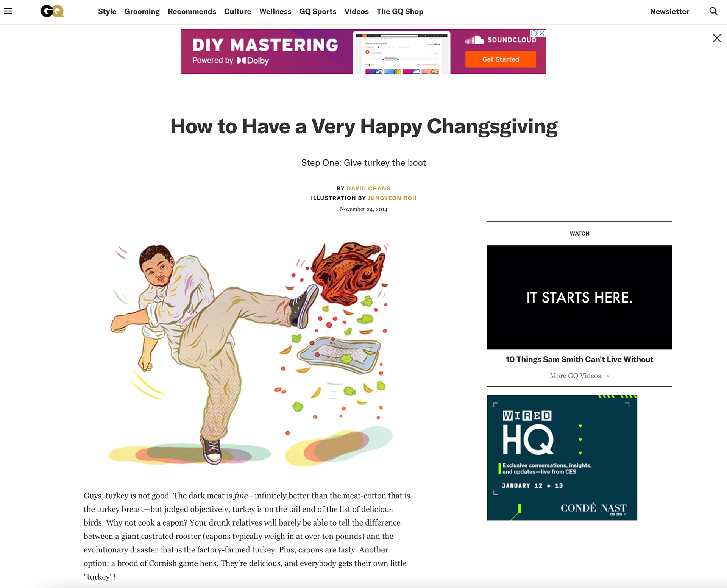
Task: Click the Newsletter link
Action: click(669, 12)
